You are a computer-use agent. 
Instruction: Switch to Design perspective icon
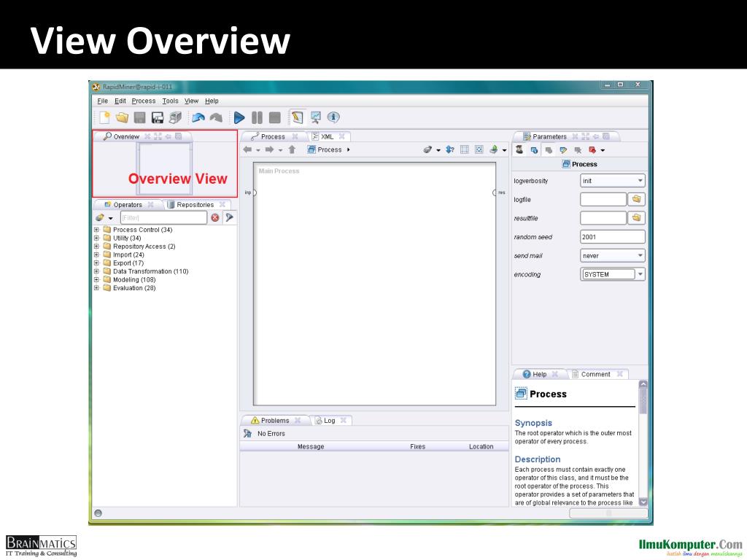(298, 117)
